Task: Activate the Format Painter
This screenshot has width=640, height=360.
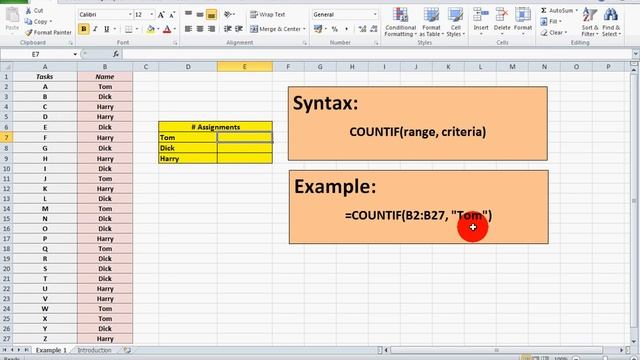Action: click(x=48, y=32)
